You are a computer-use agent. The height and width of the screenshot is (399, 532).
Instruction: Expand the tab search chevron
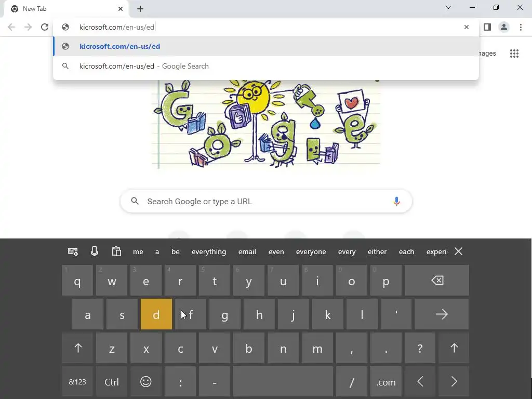coord(448,7)
